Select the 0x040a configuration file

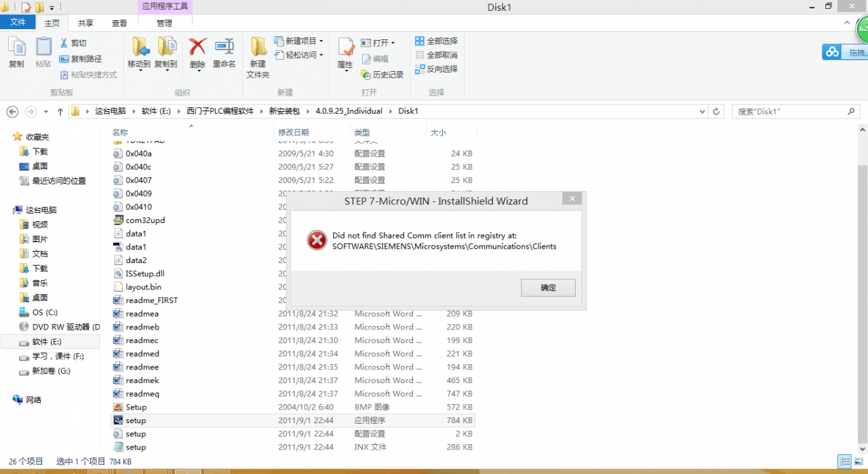pos(292,153)
